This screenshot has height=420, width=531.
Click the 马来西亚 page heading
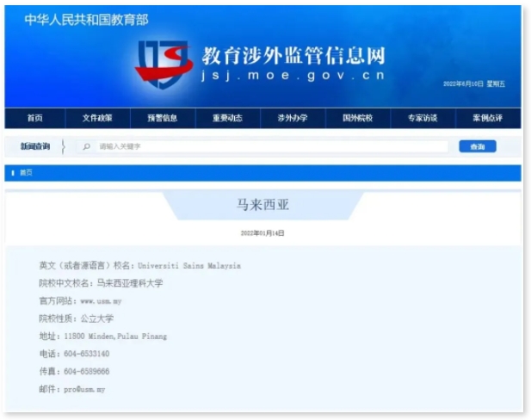(x=262, y=205)
